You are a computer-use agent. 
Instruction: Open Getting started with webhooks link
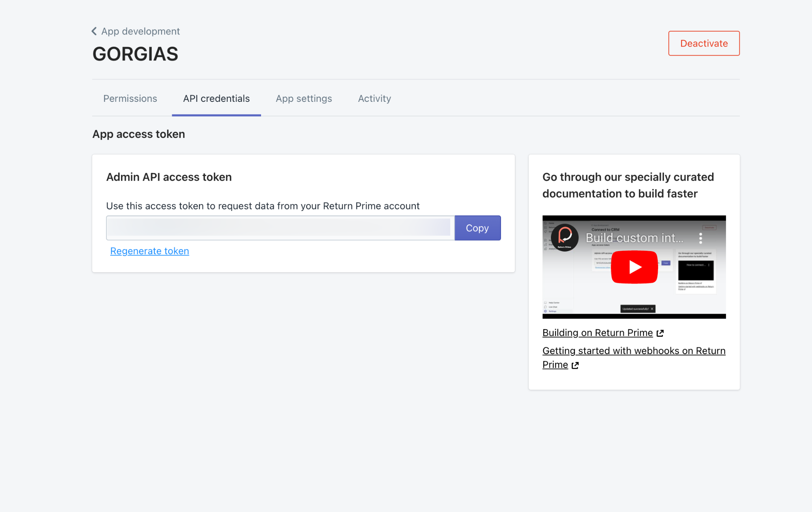[633, 351]
